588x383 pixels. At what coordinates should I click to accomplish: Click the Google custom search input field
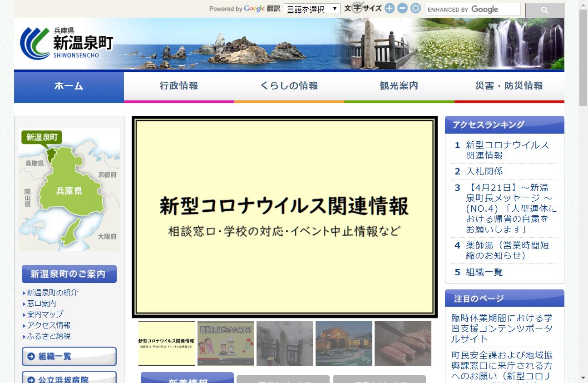point(472,9)
